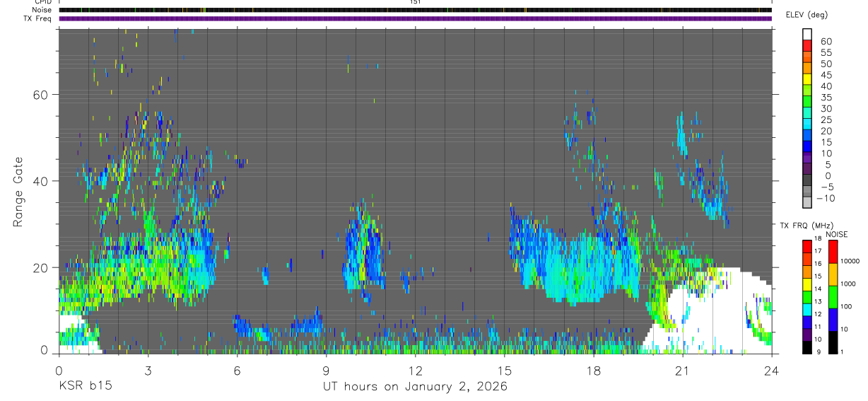
Task: Click the red top segment of the NOISE colorbar
Action: (833, 251)
